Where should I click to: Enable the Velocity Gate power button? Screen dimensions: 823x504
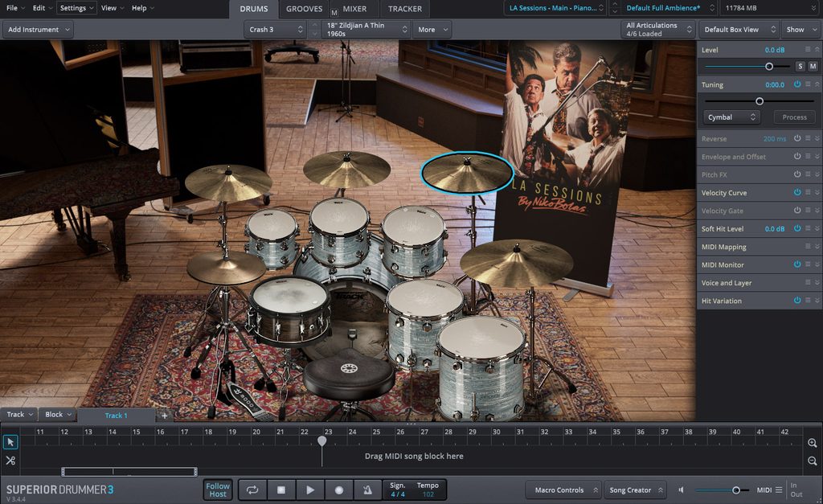coord(797,210)
